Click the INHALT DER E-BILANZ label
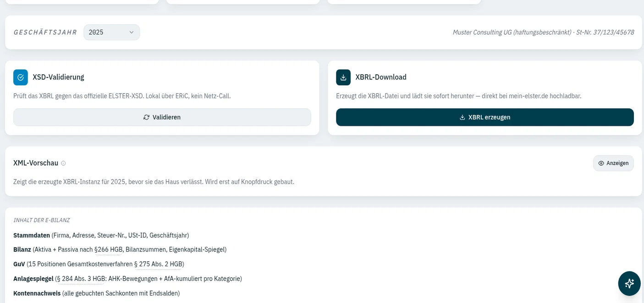Viewport: 644px width, 303px height. point(42,220)
